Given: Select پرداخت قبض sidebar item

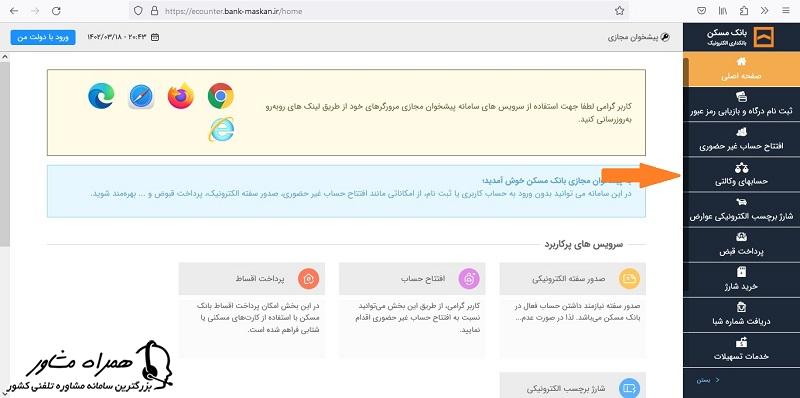Looking at the screenshot, I should [741, 244].
